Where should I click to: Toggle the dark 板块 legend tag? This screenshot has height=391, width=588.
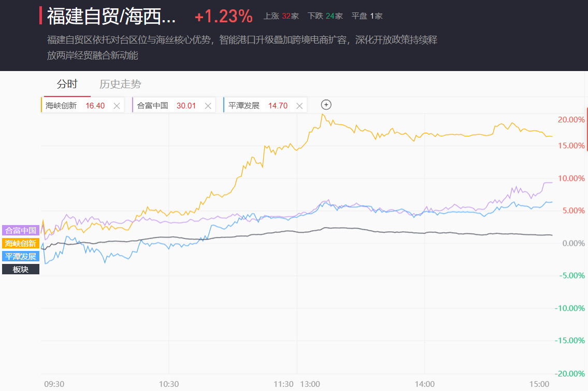pyautogui.click(x=21, y=270)
